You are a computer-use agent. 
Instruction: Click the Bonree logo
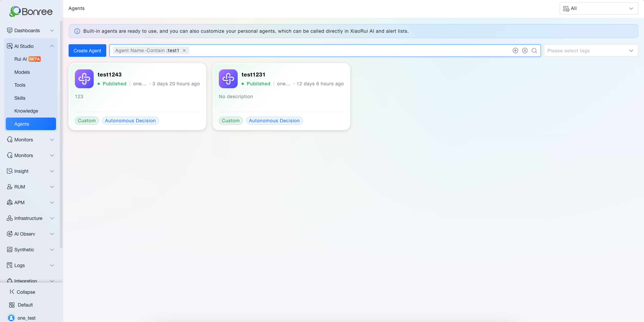31,12
